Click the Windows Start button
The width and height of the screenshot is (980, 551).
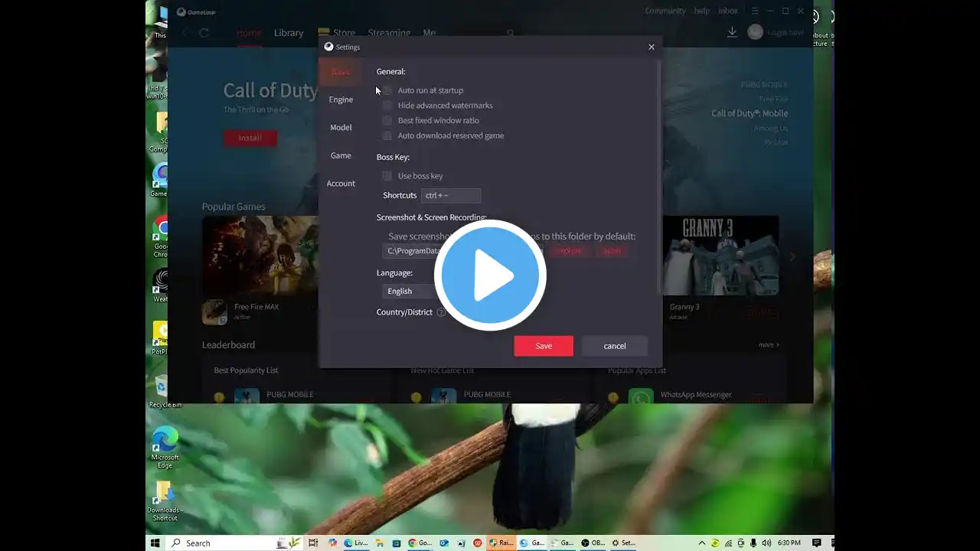click(155, 543)
